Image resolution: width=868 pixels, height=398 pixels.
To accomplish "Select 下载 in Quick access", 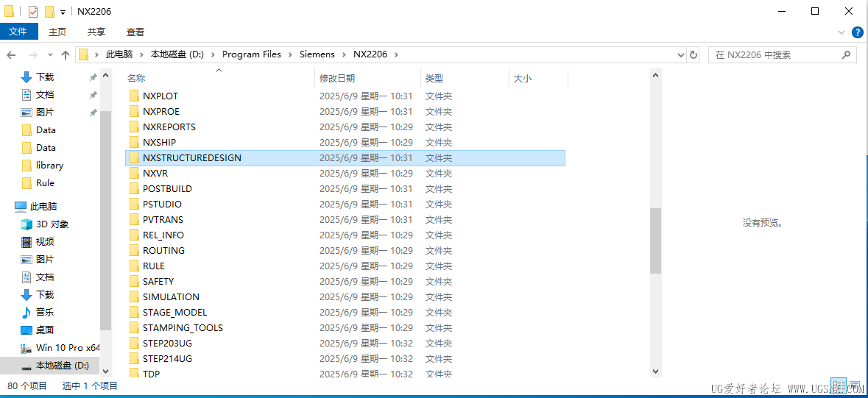I will click(45, 77).
